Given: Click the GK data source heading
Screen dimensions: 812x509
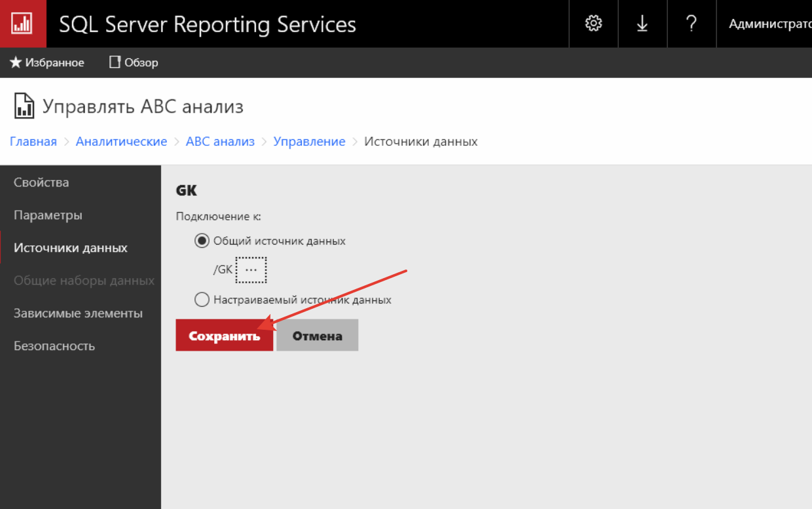Looking at the screenshot, I should coord(187,191).
